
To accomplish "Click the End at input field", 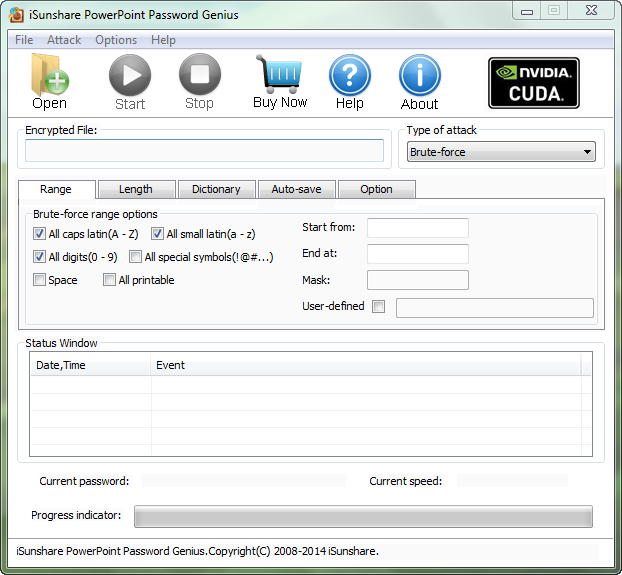I will [418, 254].
